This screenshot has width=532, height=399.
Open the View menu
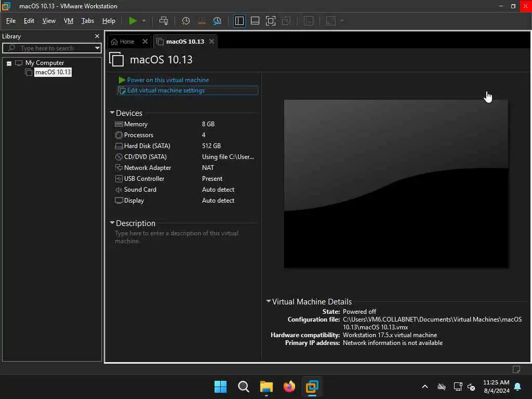(49, 21)
